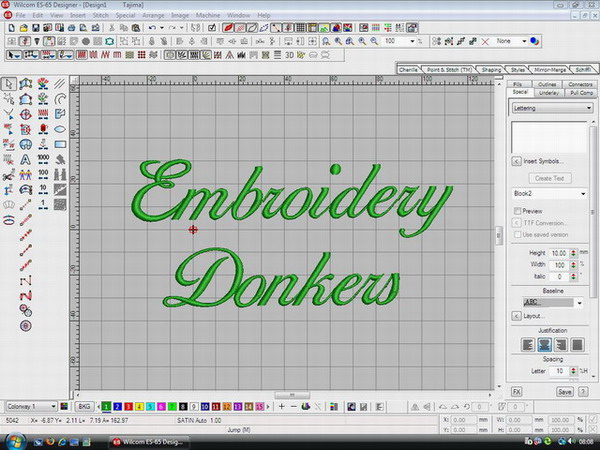Choose center justification icon
The width and height of the screenshot is (600, 450).
pos(546,345)
